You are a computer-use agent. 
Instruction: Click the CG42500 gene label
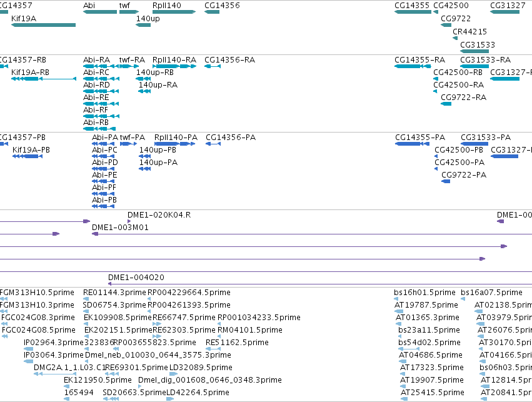pyautogui.click(x=451, y=6)
